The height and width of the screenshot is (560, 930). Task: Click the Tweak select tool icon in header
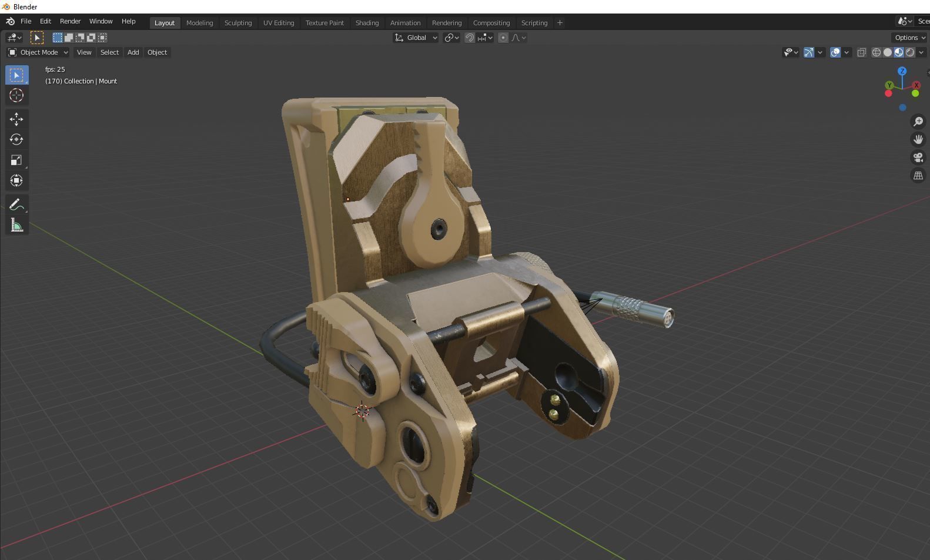tap(36, 38)
